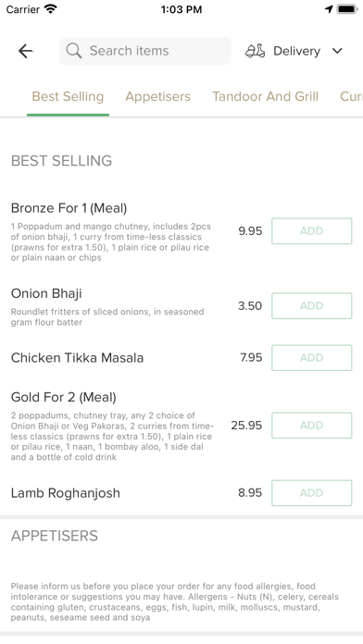Tap the back arrow icon
The height and width of the screenshot is (644, 363).
tap(26, 51)
